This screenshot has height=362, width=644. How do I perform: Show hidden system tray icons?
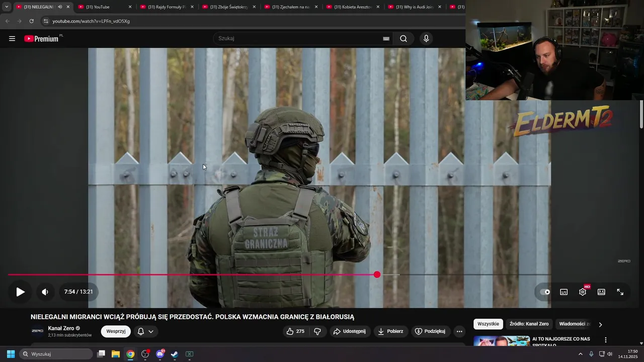tap(580, 354)
